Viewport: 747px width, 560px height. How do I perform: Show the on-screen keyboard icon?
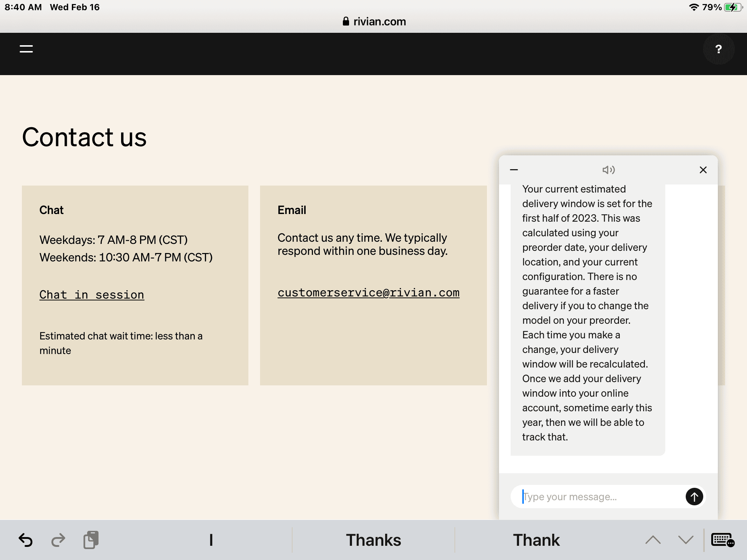point(723,540)
